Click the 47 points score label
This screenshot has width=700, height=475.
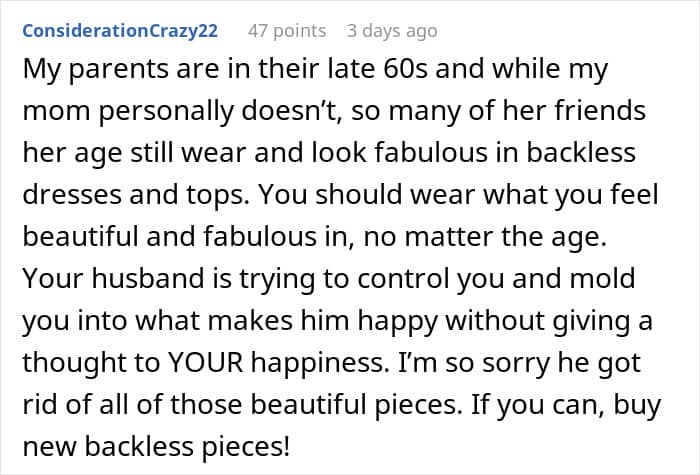coord(287,31)
